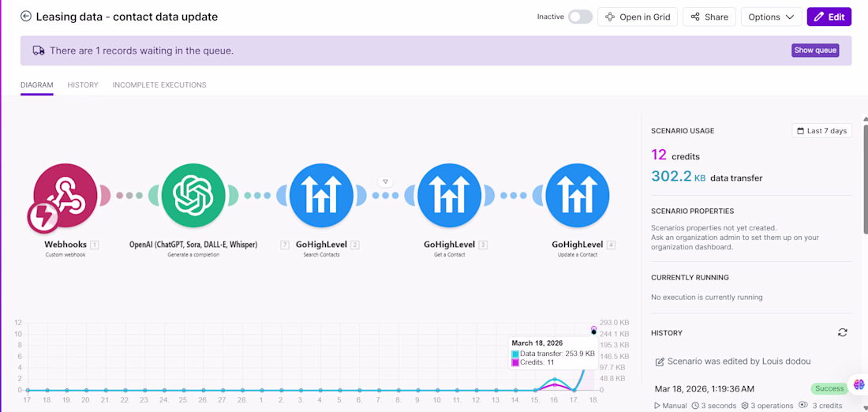Viewport: 868px width, 412px height.
Task: Click the Credits magenta legend swatch
Action: pos(515,362)
